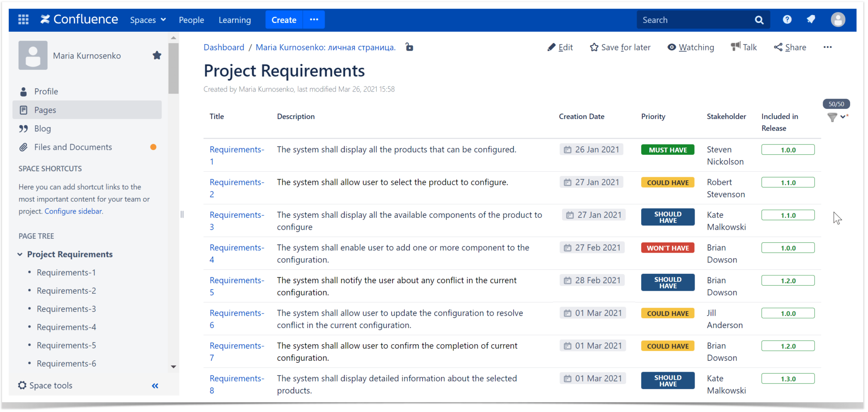Click the help question mark icon

[787, 19]
